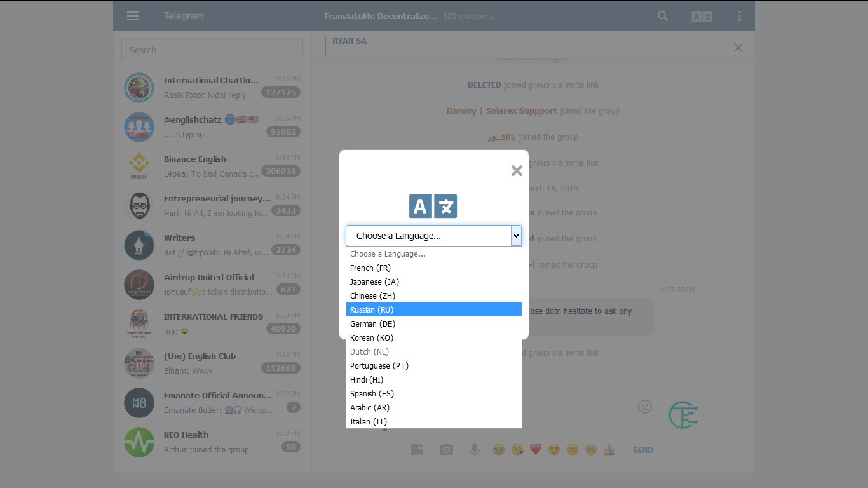The width and height of the screenshot is (868, 488).
Task: Insert the smiling blush emoji
Action: [573, 450]
